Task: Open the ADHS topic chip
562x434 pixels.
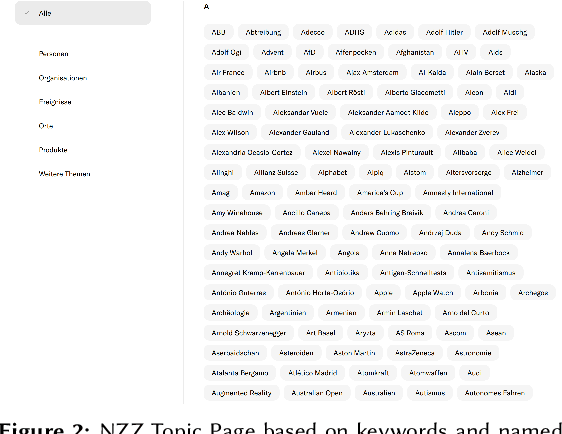Action: (x=354, y=32)
